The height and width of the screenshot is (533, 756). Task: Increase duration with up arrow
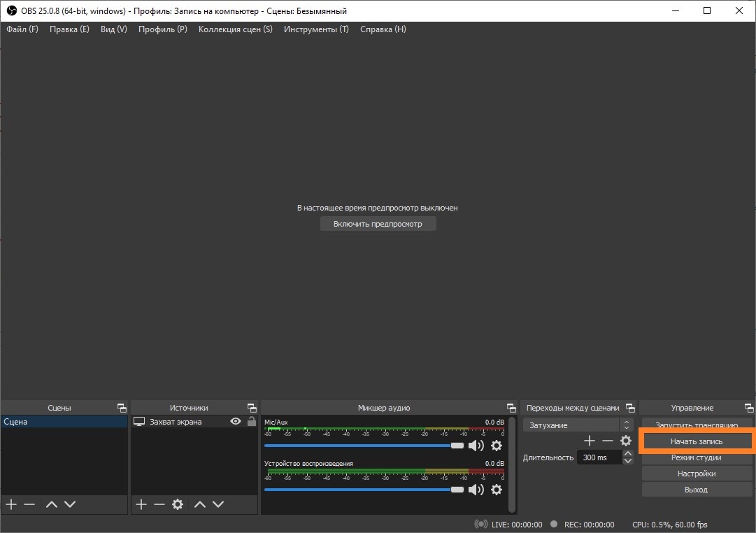[627, 453]
